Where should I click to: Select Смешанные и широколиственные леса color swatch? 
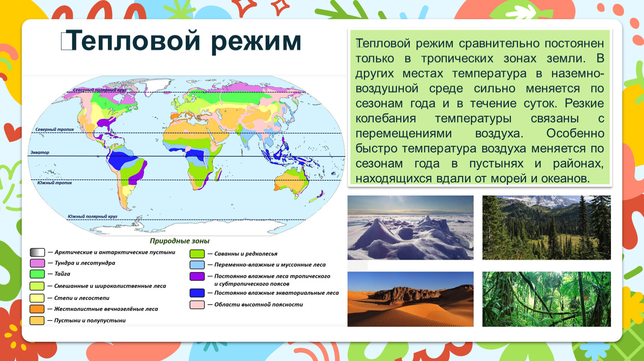point(37,286)
